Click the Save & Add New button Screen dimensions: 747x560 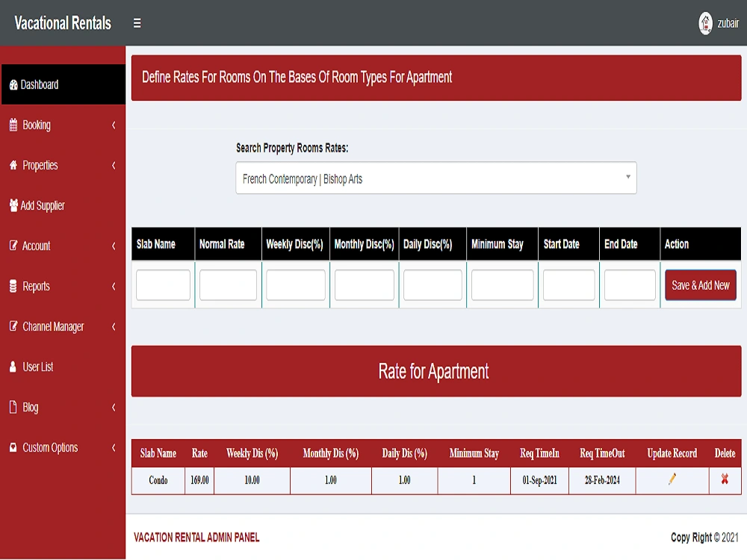(x=701, y=284)
